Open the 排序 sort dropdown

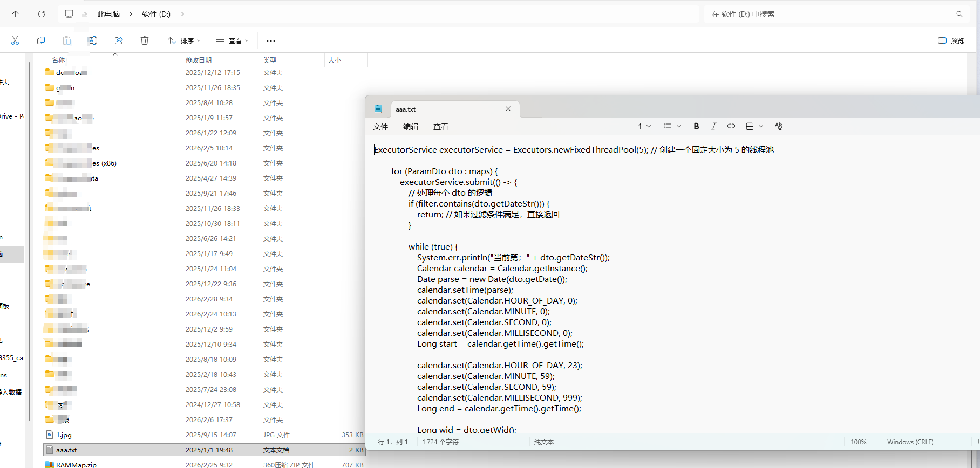pos(184,40)
